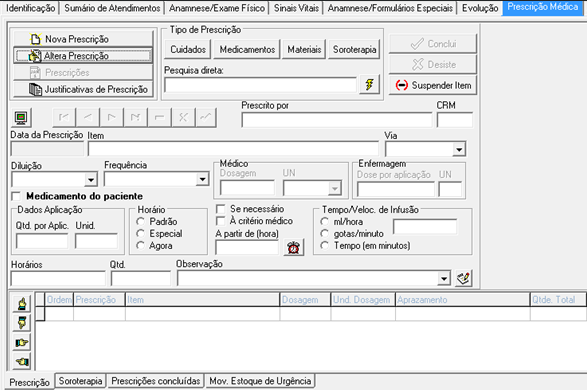587x390 pixels.
Task: Select Tempo (em minutos) radio button
Action: click(325, 246)
